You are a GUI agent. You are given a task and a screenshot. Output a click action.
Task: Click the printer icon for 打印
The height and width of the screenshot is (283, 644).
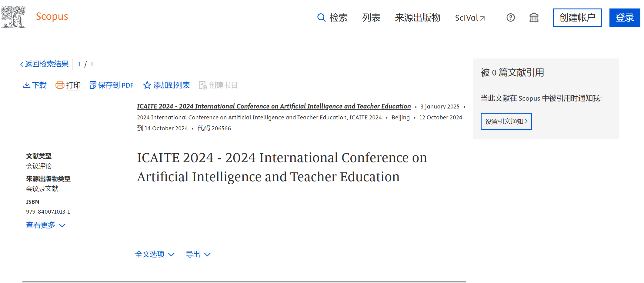(x=60, y=85)
